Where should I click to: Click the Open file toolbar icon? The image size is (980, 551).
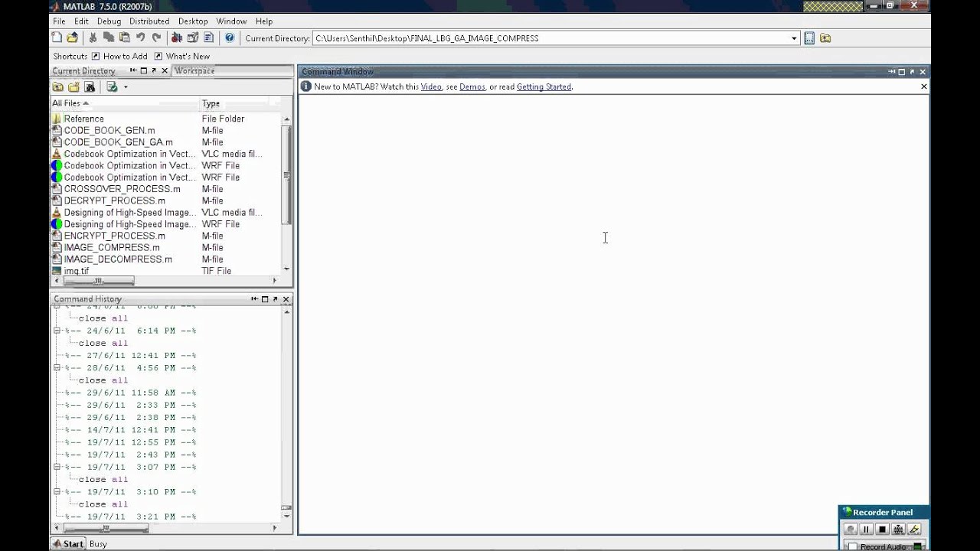coord(73,37)
